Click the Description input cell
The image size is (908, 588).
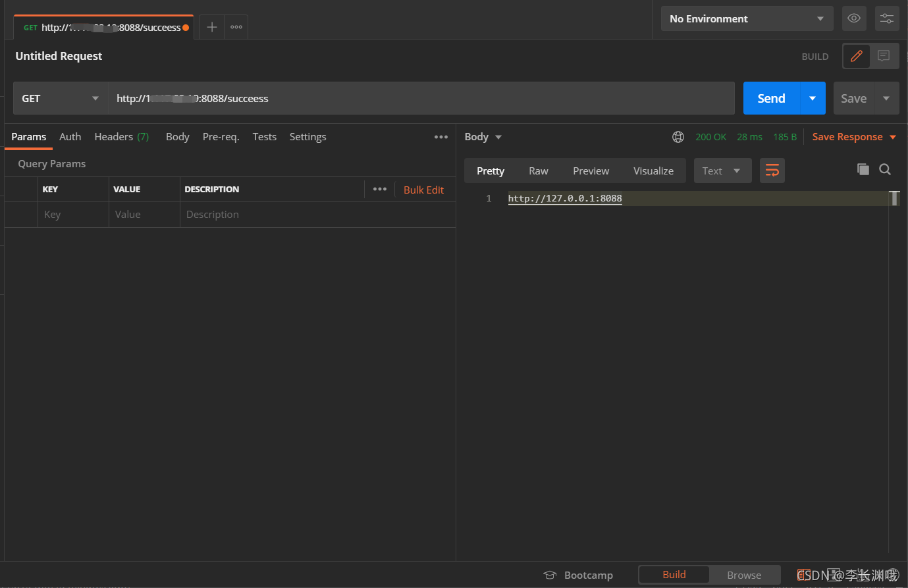pos(317,215)
